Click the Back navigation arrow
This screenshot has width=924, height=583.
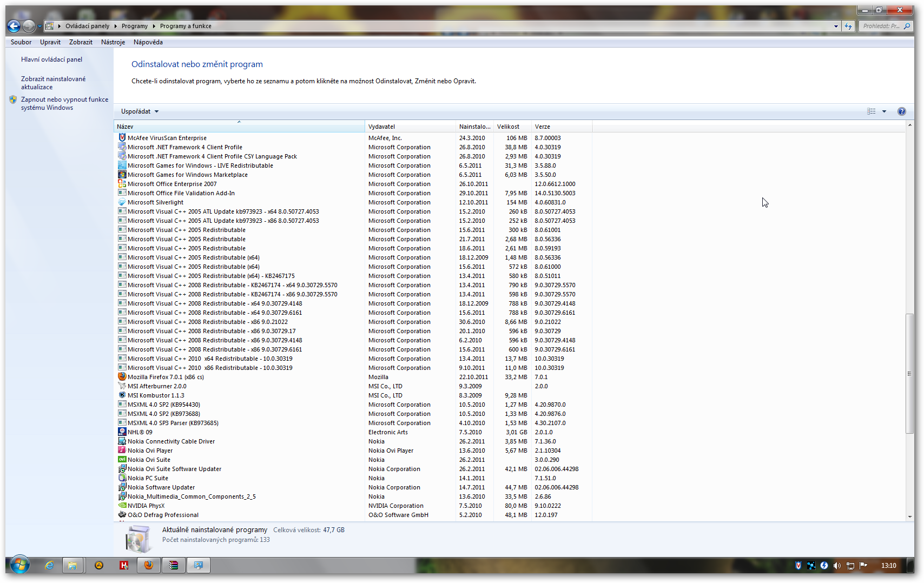click(14, 26)
